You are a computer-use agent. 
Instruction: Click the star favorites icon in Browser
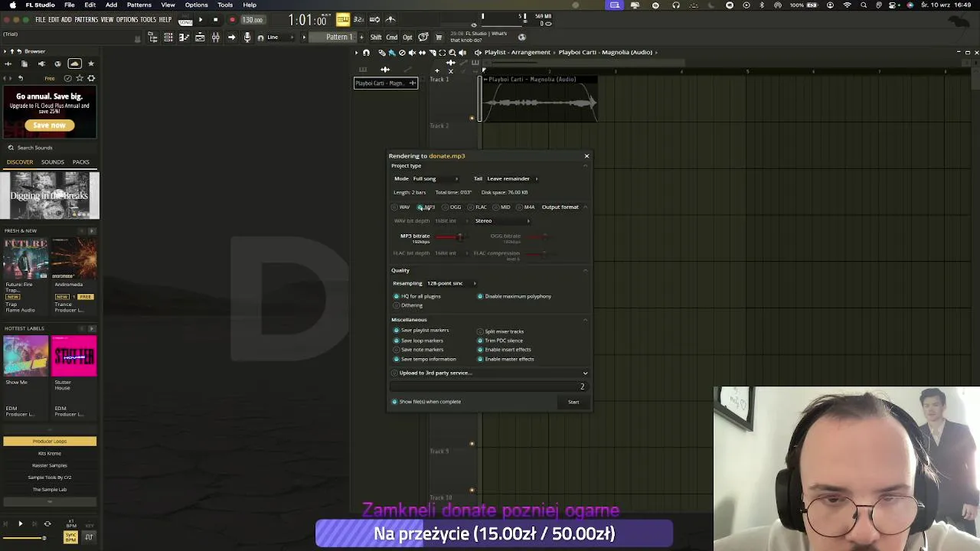91,64
